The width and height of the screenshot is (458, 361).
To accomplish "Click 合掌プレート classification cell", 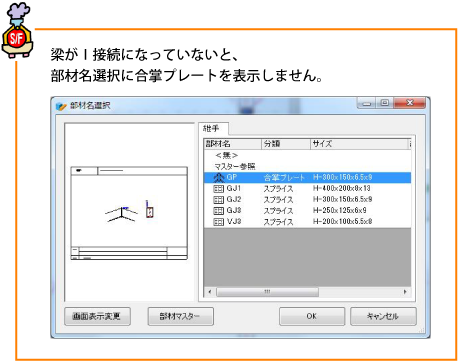I will pyautogui.click(x=284, y=177).
